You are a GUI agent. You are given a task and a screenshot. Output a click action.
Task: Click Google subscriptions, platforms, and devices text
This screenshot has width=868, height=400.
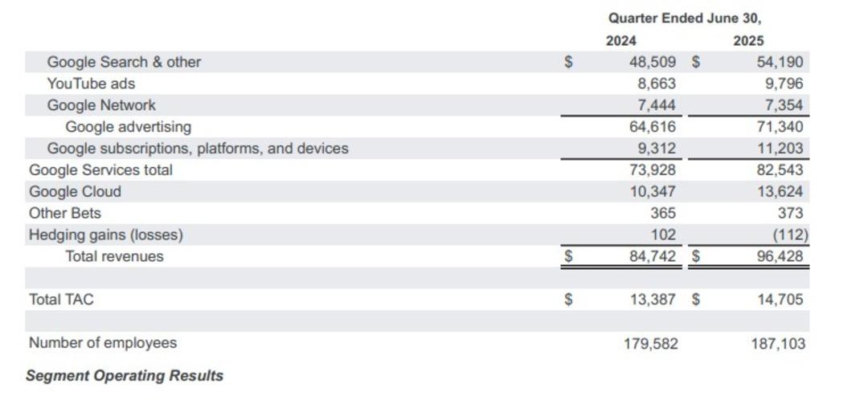tap(198, 149)
